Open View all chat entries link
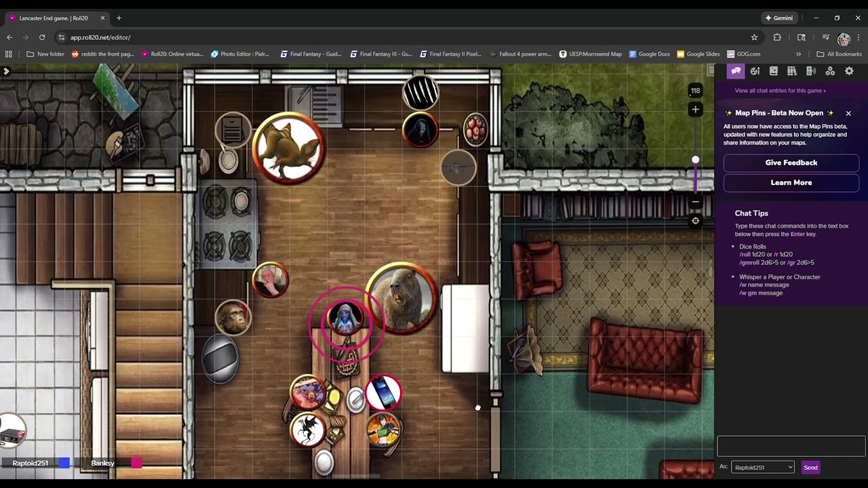This screenshot has height=488, width=868. point(780,90)
